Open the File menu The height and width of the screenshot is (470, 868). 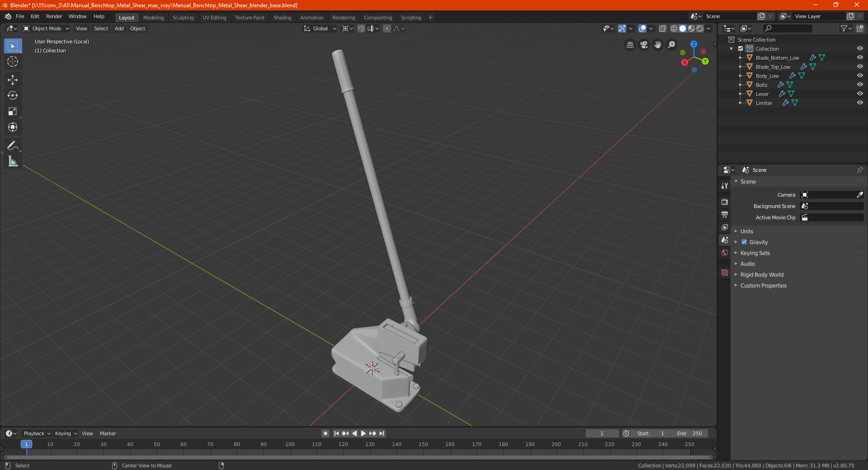click(20, 16)
